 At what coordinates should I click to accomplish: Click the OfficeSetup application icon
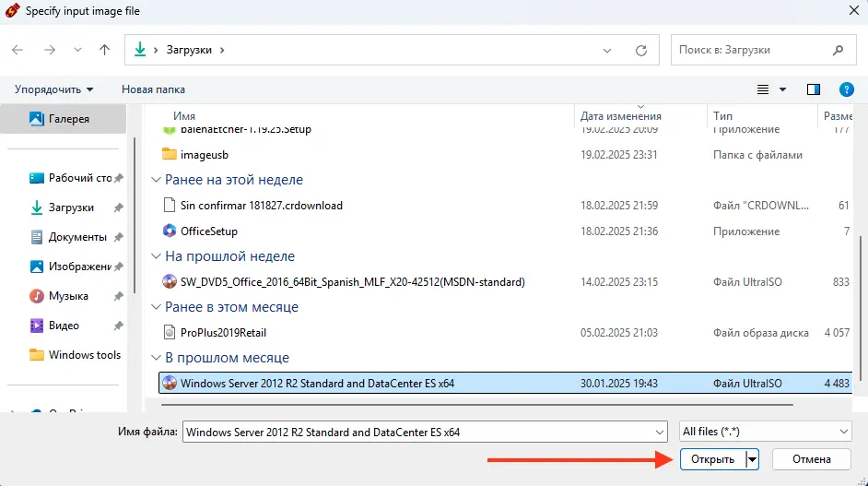[x=170, y=231]
